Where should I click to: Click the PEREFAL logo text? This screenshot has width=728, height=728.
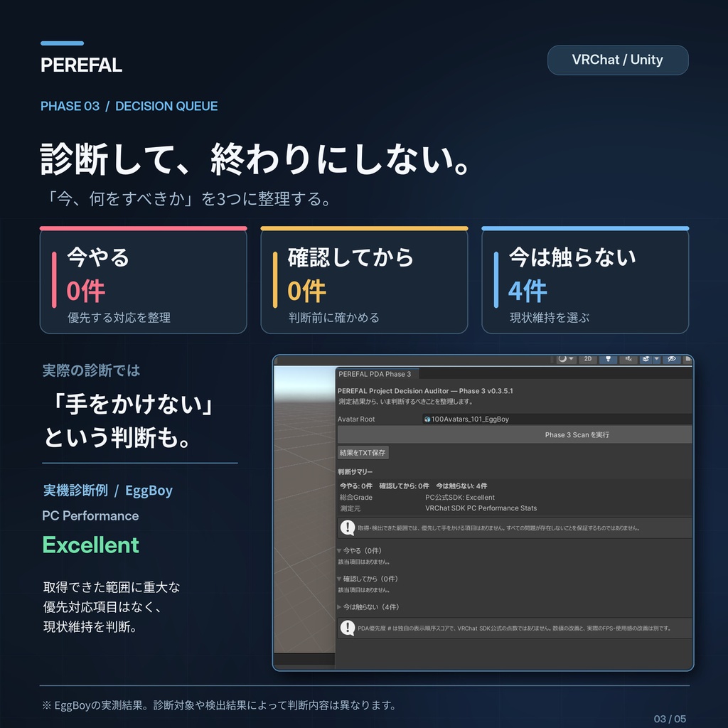[x=81, y=65]
